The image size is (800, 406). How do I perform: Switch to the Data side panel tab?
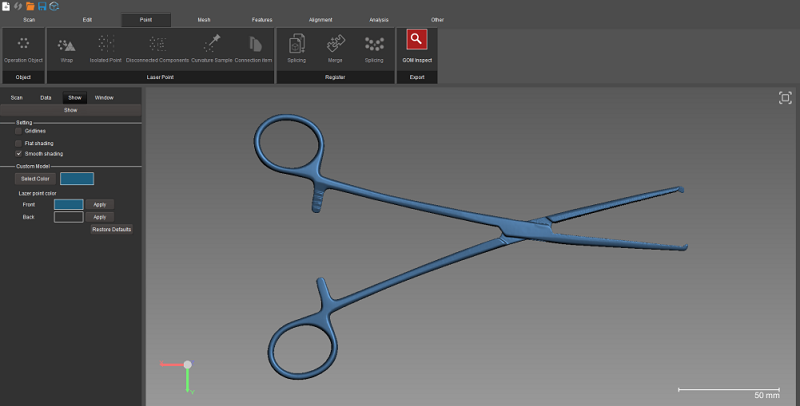tap(46, 97)
